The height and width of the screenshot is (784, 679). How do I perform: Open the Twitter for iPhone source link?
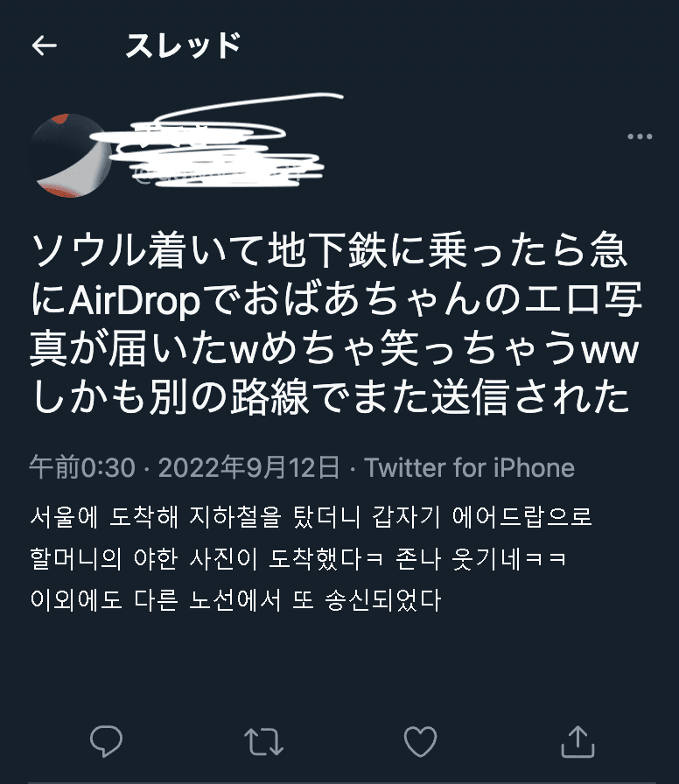click(469, 468)
